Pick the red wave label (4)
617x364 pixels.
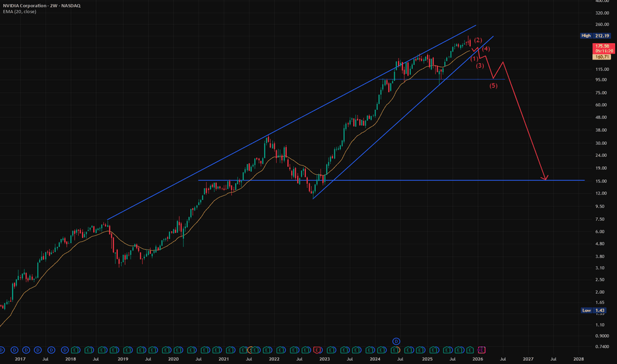[485, 50]
